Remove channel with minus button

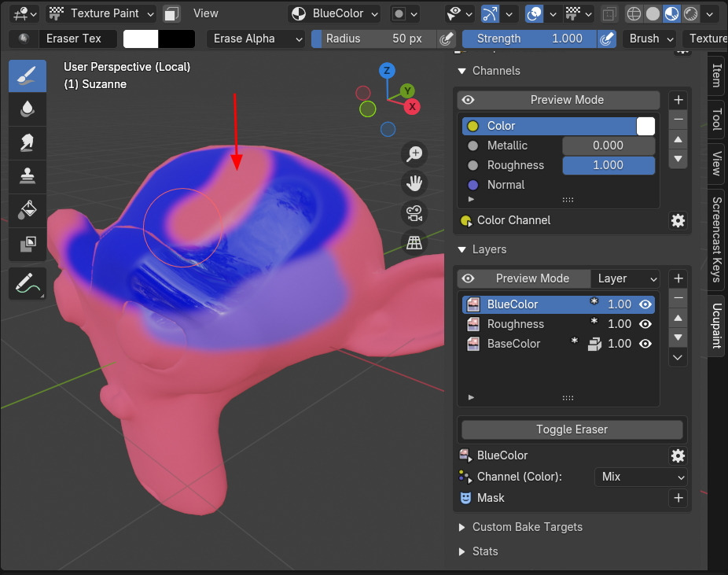tap(678, 120)
